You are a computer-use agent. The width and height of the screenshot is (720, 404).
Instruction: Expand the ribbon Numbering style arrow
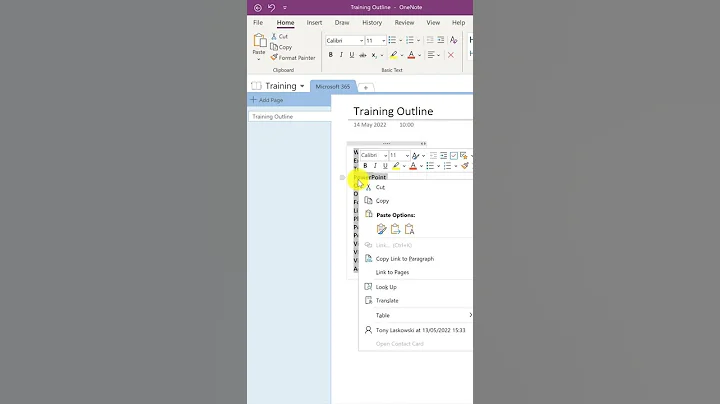coord(418,41)
